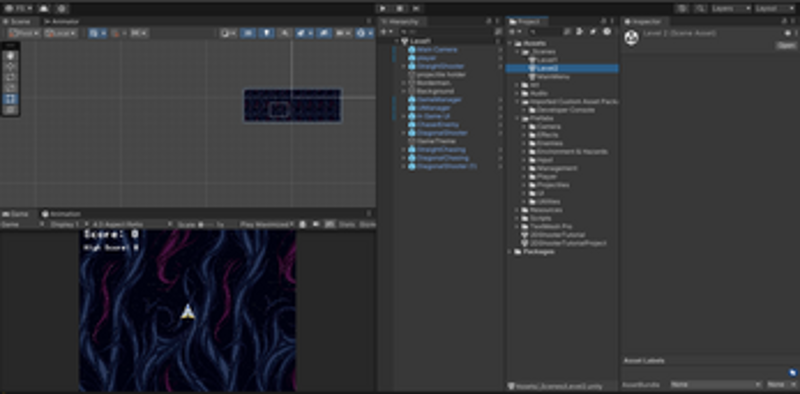This screenshot has height=394, width=800.
Task: Expand the Audio folder in the Project
Action: [x=517, y=93]
